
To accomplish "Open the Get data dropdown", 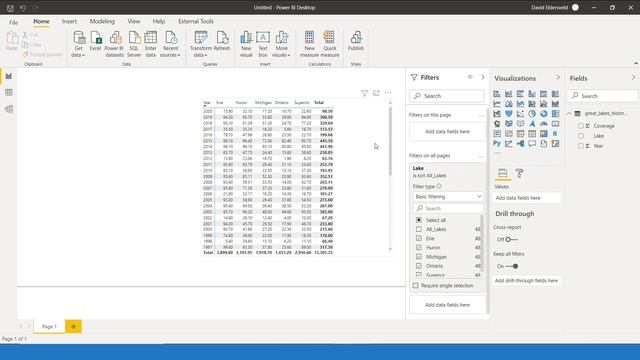I will click(78, 44).
